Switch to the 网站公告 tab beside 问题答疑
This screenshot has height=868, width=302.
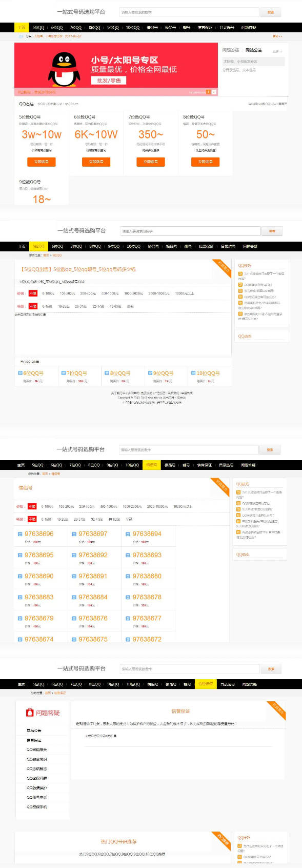click(x=253, y=50)
